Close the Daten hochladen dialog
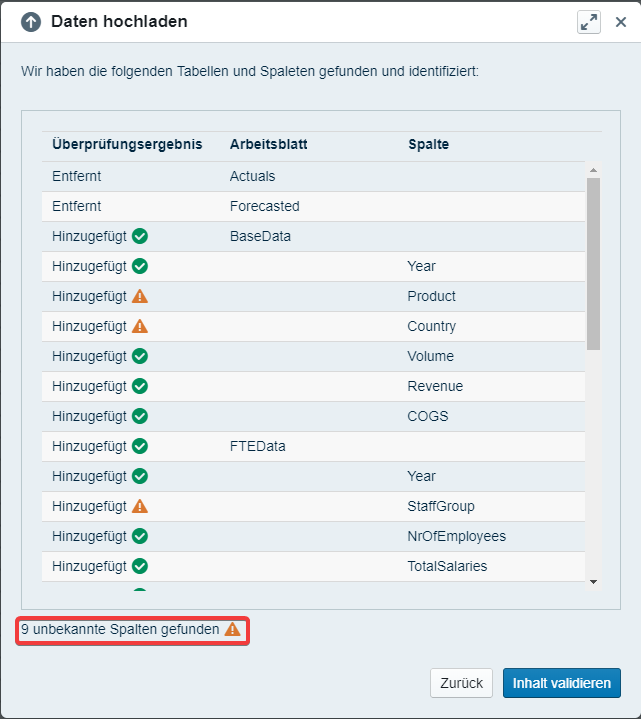This screenshot has height=719, width=641. [x=620, y=22]
